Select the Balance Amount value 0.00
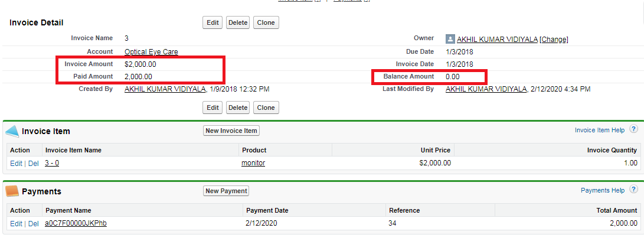644x241 pixels. tap(453, 77)
